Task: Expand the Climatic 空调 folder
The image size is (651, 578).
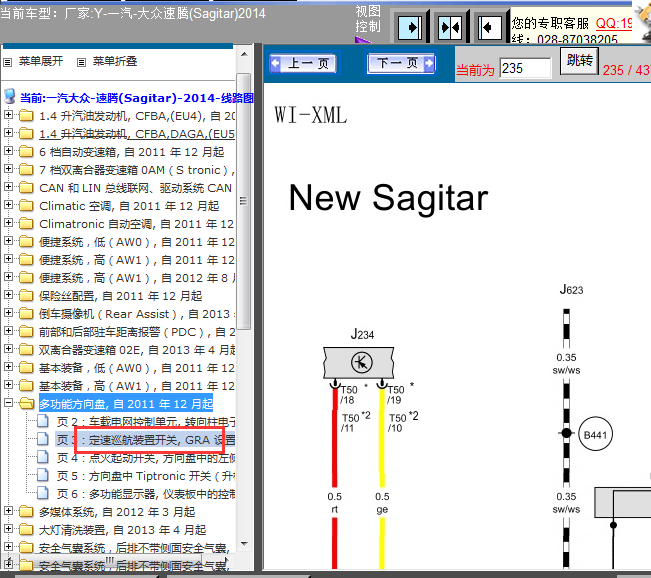Action: click(x=8, y=205)
